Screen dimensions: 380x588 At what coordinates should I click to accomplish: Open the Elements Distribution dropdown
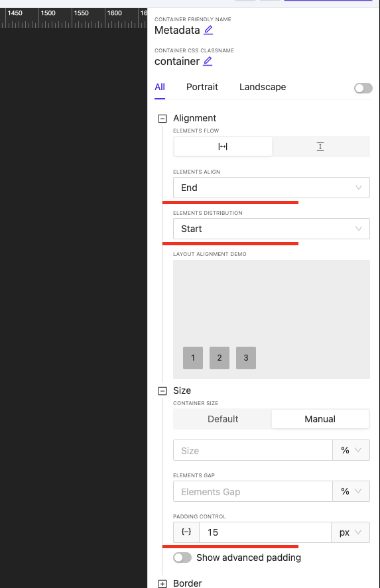pos(271,229)
